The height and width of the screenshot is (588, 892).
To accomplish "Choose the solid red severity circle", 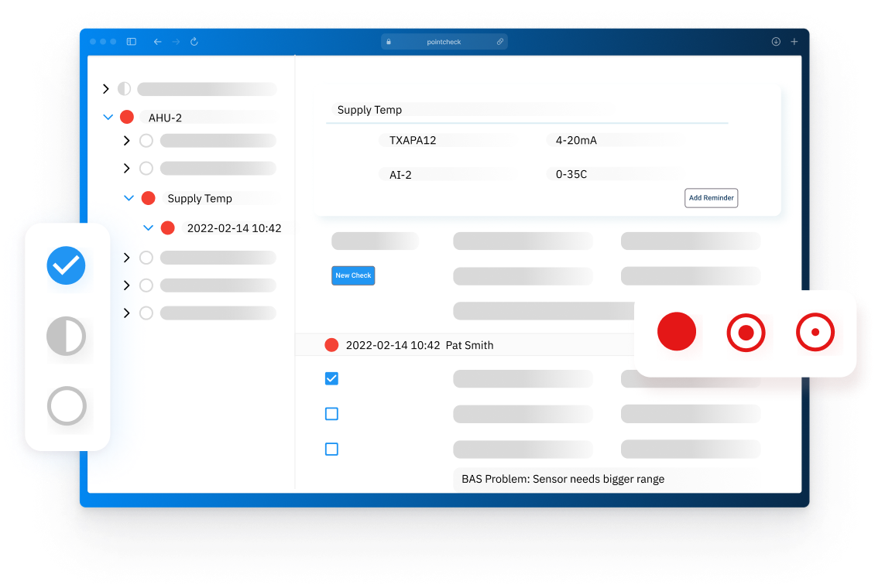I will [x=677, y=332].
